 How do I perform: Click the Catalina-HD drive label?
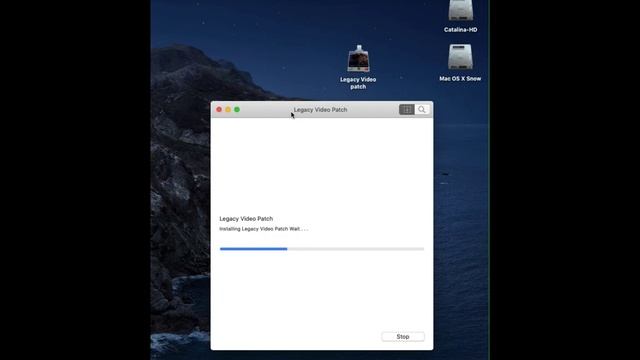click(x=460, y=30)
